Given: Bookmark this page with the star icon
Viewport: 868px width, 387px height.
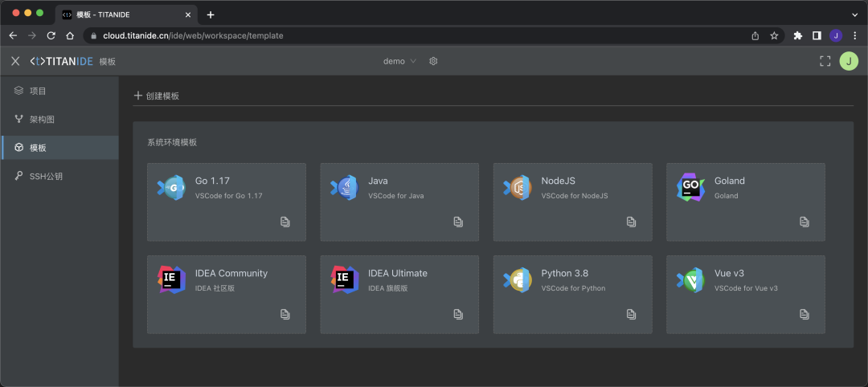Looking at the screenshot, I should pyautogui.click(x=774, y=35).
